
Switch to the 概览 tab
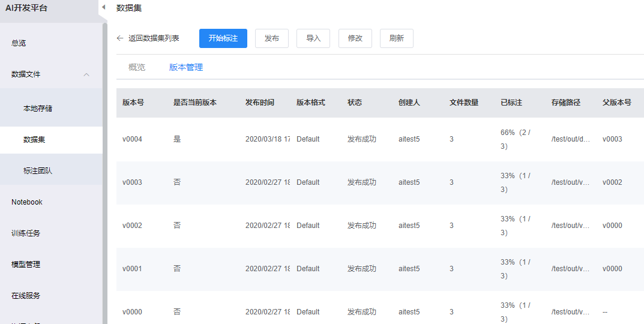tap(137, 67)
